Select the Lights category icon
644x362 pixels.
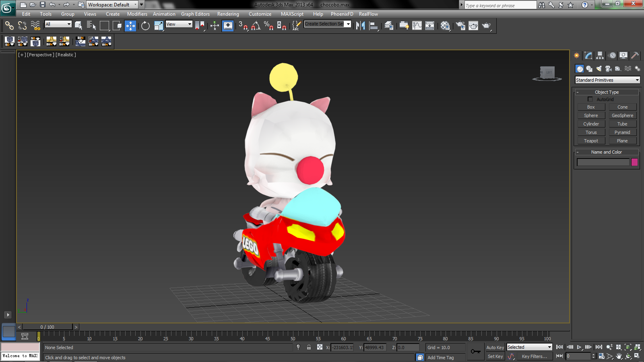point(599,69)
